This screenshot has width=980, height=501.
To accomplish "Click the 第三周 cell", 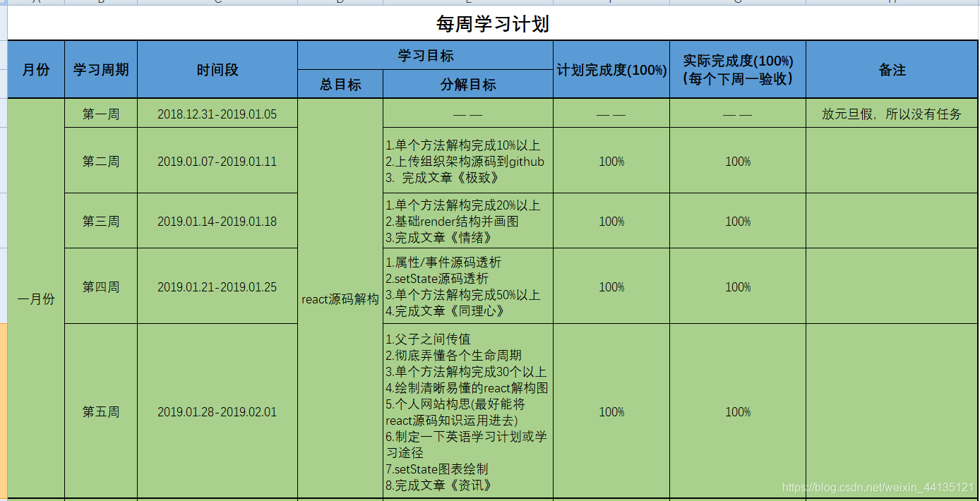I will 101,221.
